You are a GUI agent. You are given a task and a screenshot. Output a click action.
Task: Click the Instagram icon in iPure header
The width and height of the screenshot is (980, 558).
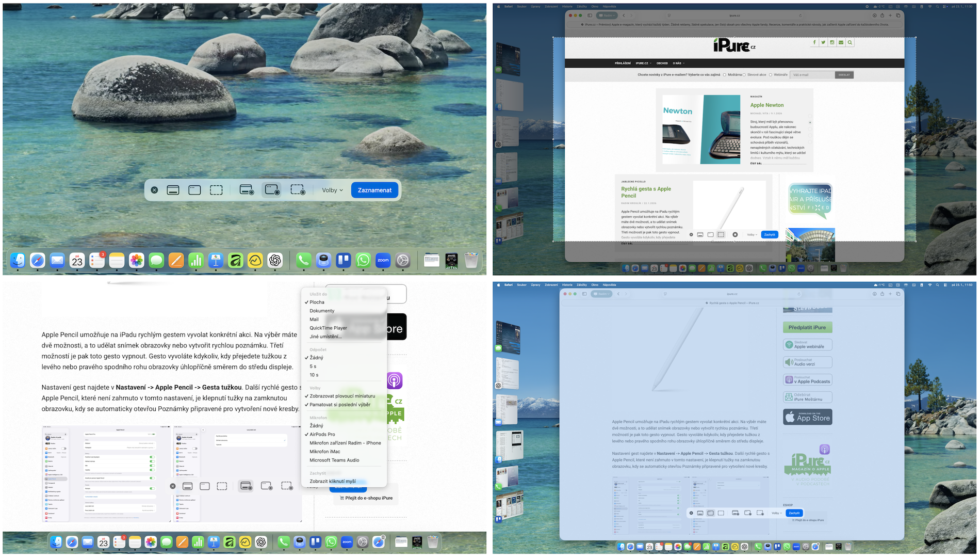click(832, 42)
